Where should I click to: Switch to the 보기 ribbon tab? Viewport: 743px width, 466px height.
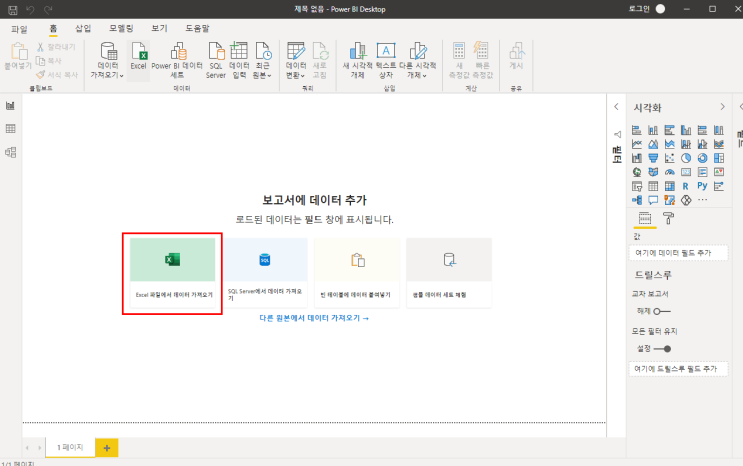pyautogui.click(x=159, y=28)
